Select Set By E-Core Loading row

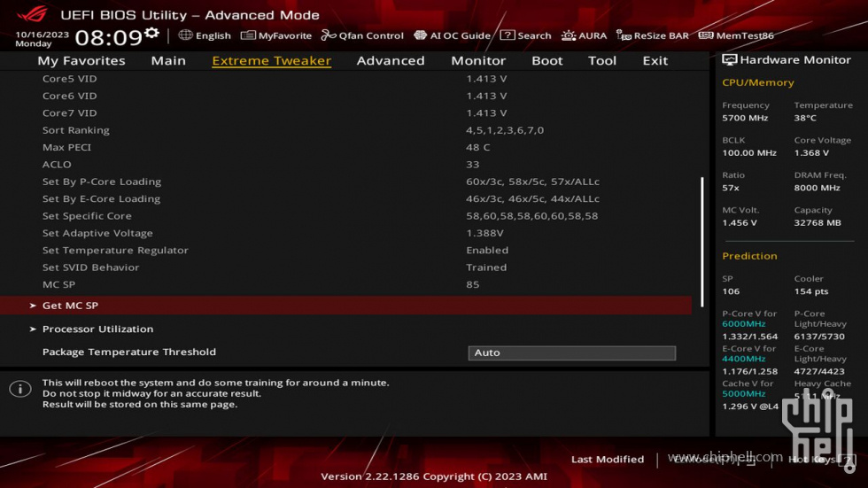[346, 198]
